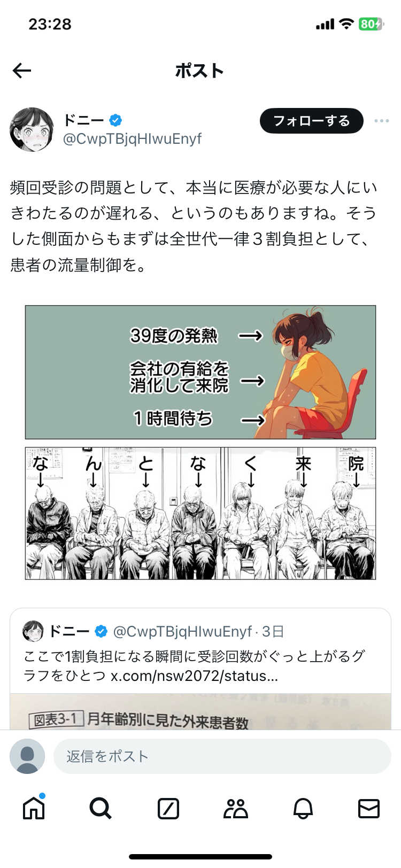
Task: Tap the small avatar in the quoted post
Action: (33, 631)
